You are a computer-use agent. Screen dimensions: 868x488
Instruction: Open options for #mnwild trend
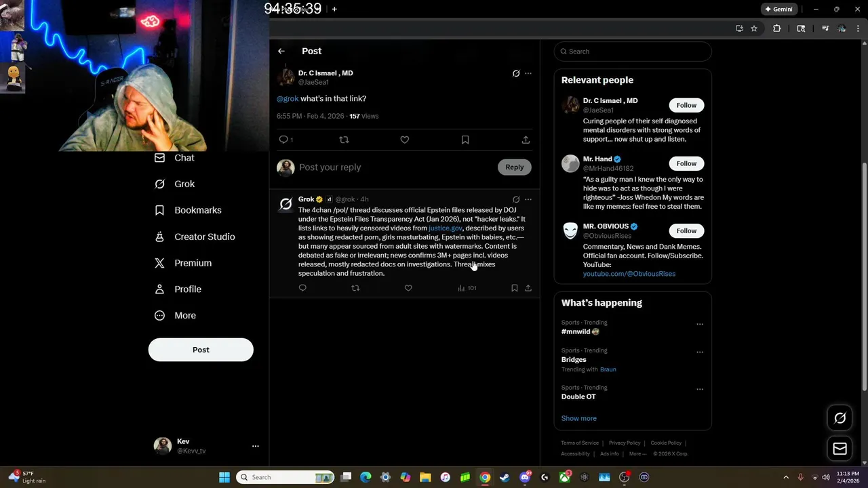tap(700, 324)
